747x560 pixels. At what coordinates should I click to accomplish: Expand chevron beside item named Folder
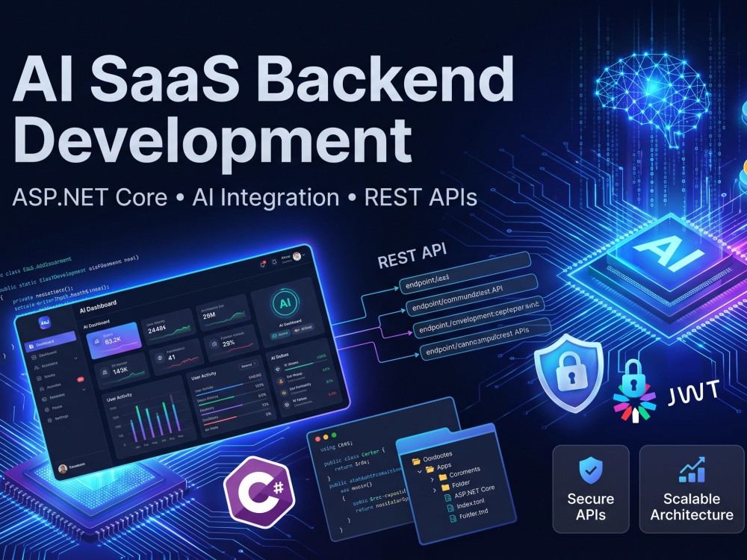point(435,489)
